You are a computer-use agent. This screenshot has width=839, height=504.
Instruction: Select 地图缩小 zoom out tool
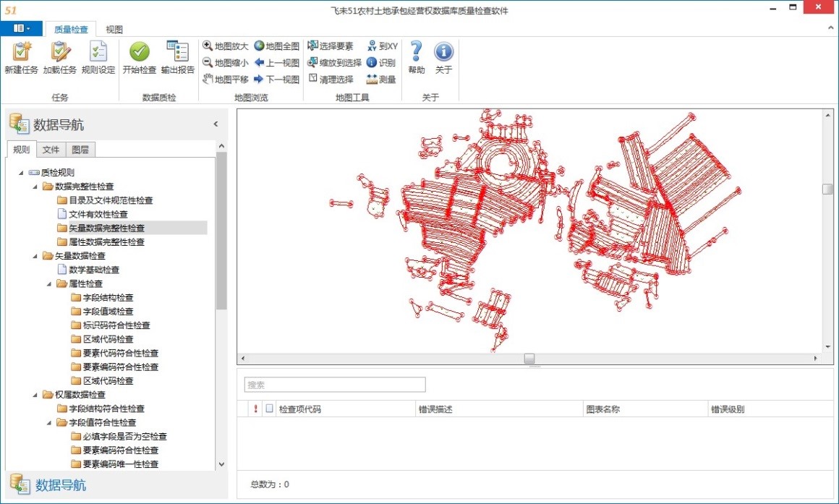[x=226, y=63]
